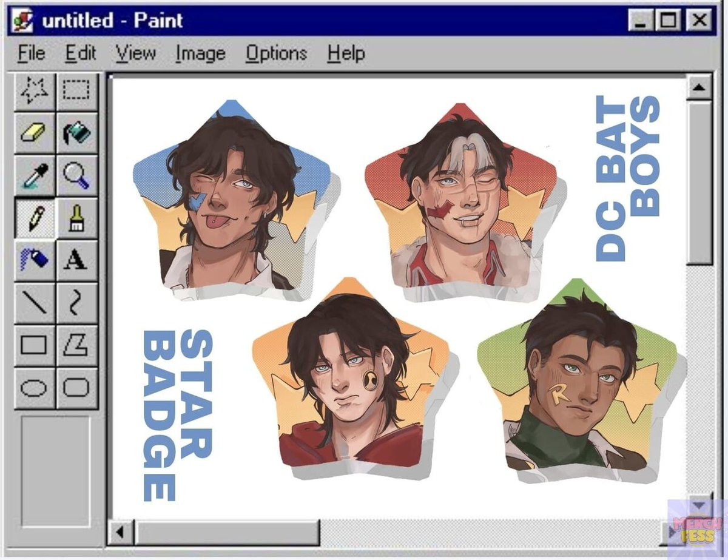728x560 pixels.
Task: Select the Line tool
Action: (x=35, y=303)
